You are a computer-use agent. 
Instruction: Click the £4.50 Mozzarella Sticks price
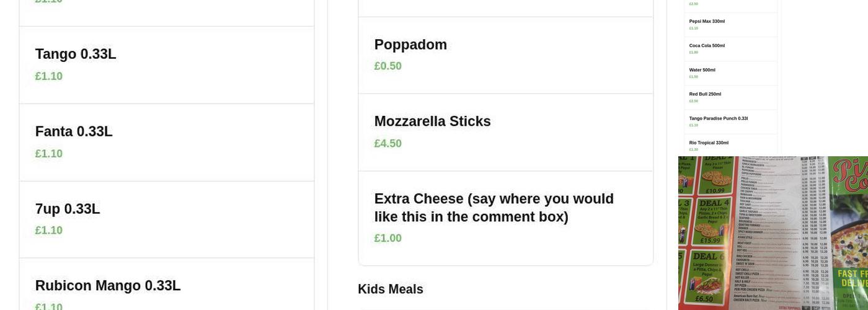[x=388, y=144]
